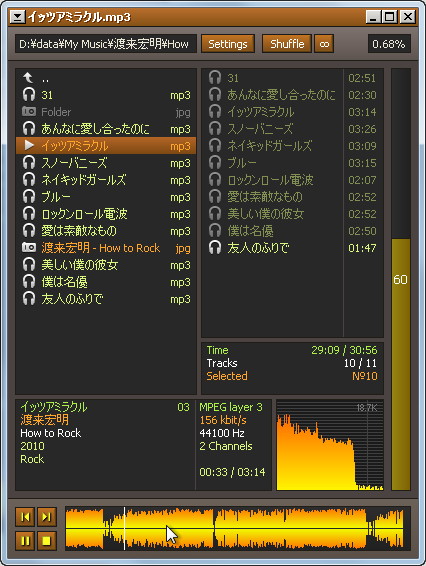The height and width of the screenshot is (566, 426).
Task: Select playlist track 31 with 02:51
Action: pos(292,78)
